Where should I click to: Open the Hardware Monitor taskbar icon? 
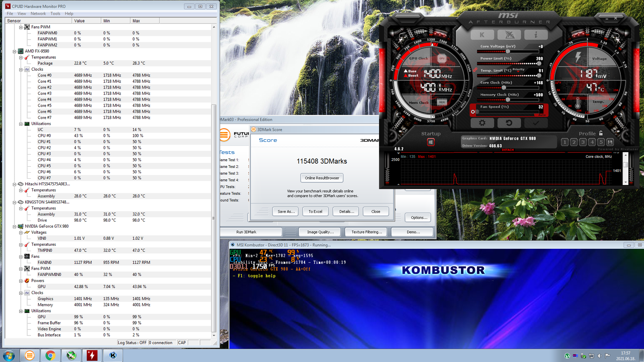[92, 355]
